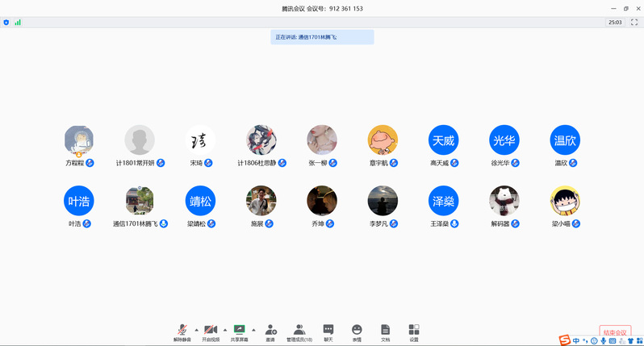Screen dimensions: 644x346
Task: Open the 设置 settings icon
Action: pos(414,331)
